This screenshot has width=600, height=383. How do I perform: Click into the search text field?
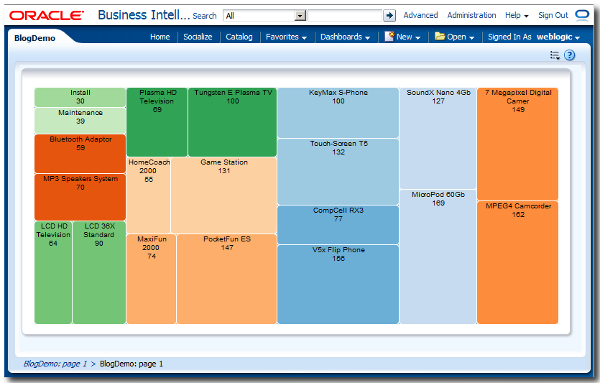coord(345,16)
